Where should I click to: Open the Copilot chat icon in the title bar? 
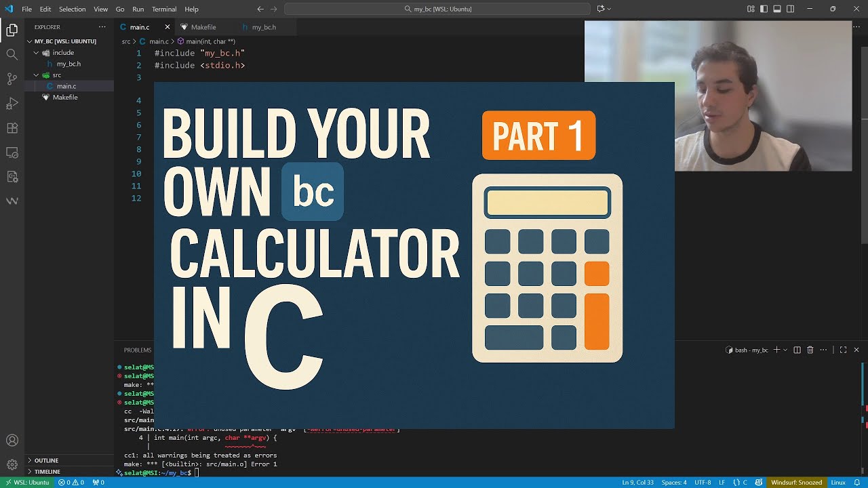tap(600, 9)
